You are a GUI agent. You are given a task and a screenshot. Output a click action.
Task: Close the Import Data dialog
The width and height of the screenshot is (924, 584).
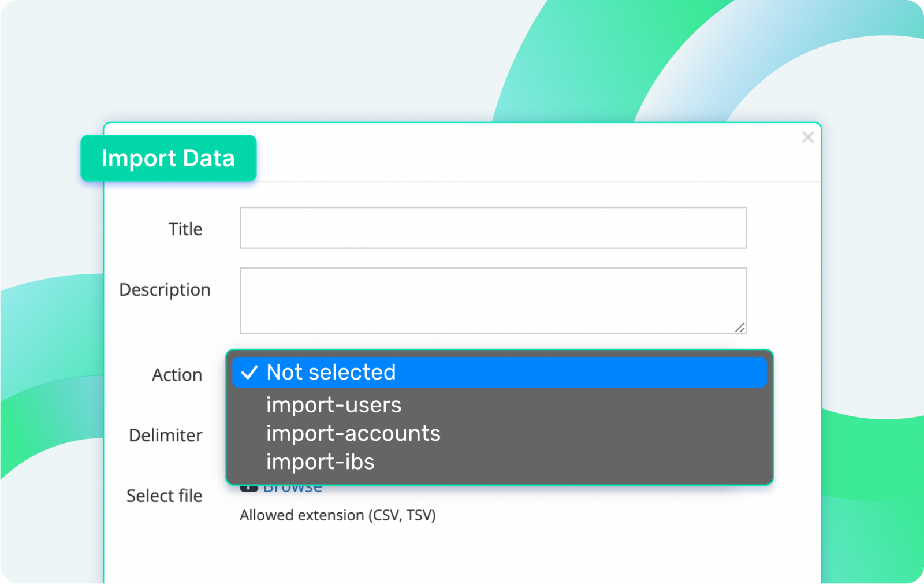click(807, 137)
